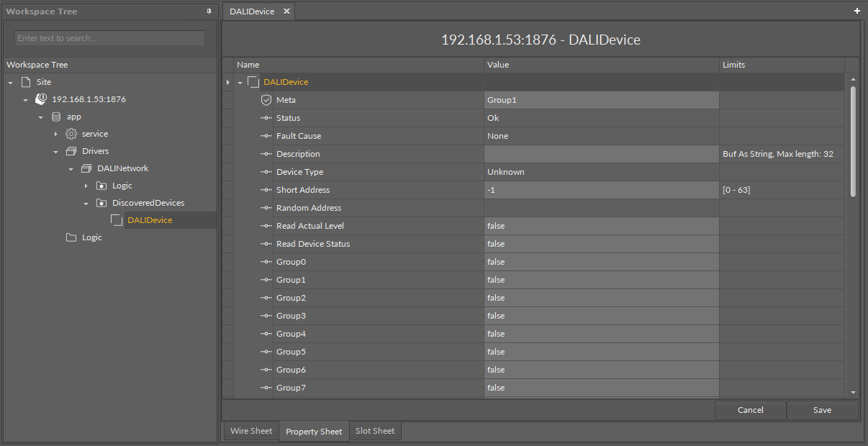Open the Slot Sheet tab
Viewport: 868px width, 446px height.
coord(375,431)
